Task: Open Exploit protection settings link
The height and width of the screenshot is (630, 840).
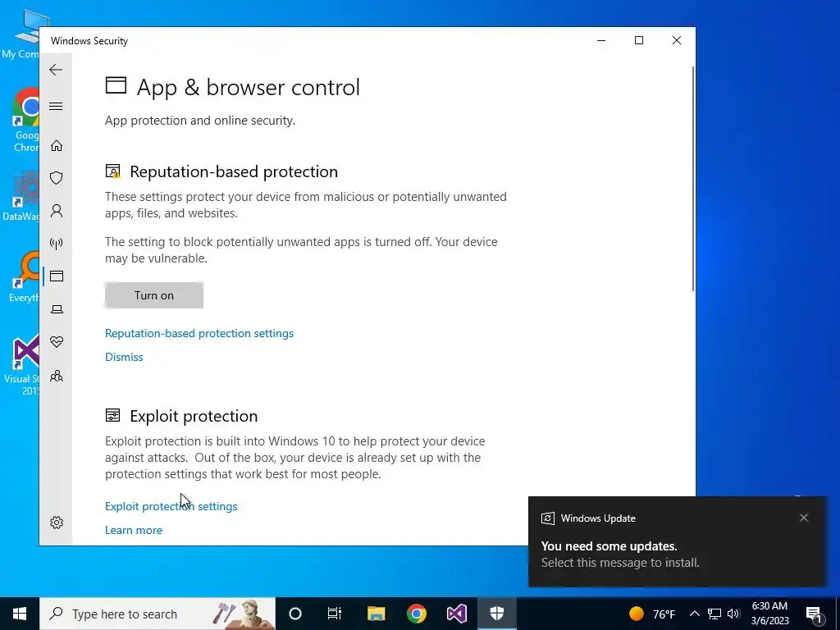Action: [x=171, y=506]
